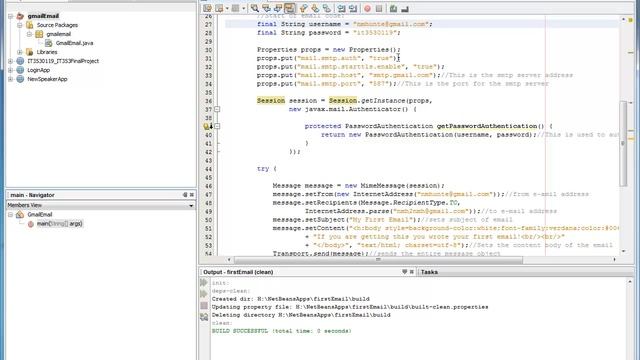Click the lightbulb hint icon at line 39
640x360 pixels.
click(207, 126)
